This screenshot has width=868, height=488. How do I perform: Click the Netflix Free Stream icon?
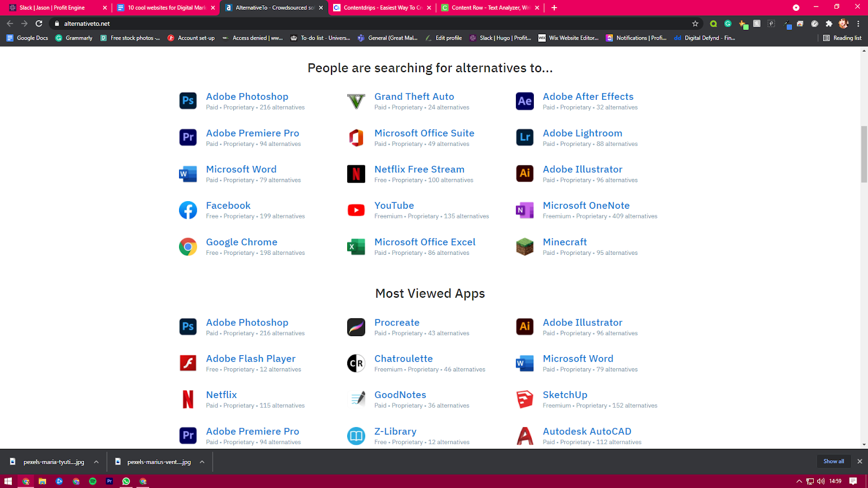356,174
